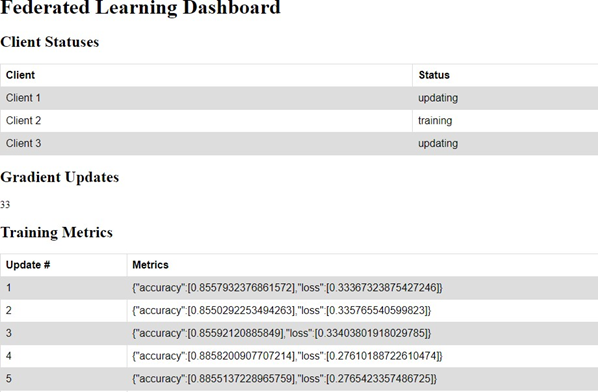Select update number 1 cell
This screenshot has height=392, width=598.
click(x=63, y=288)
